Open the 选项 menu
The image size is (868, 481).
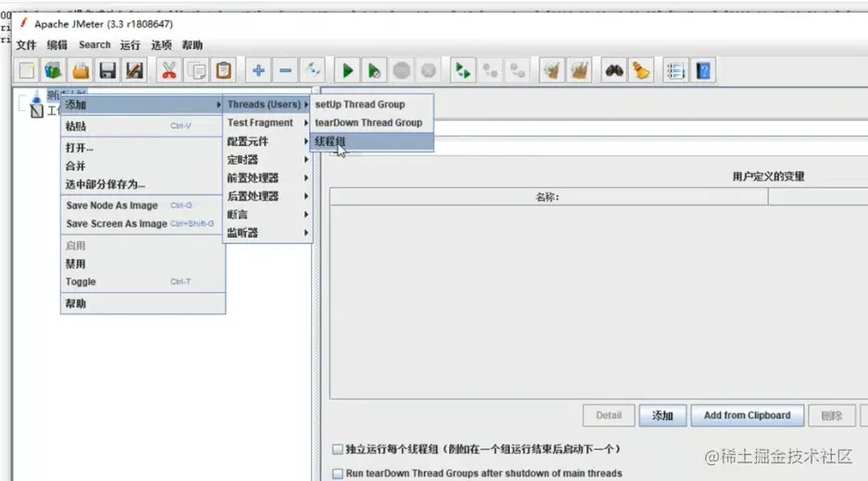coord(161,44)
